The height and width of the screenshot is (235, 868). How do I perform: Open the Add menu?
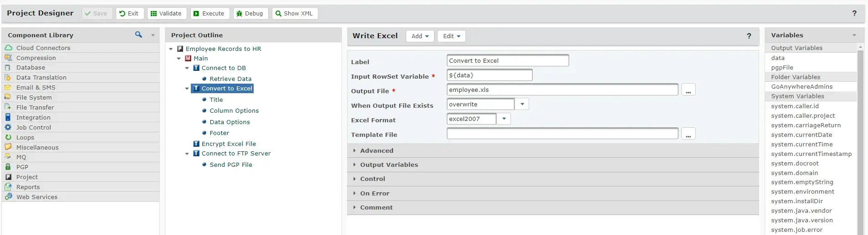coord(419,36)
